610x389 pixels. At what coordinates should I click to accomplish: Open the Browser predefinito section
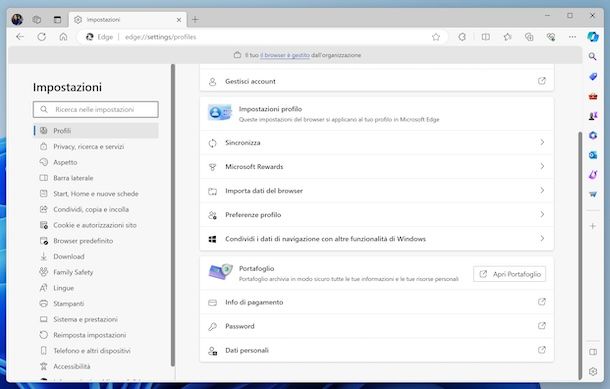96,241
